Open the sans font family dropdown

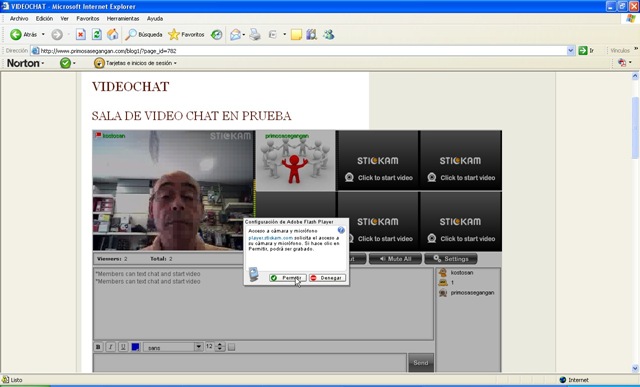(x=199, y=347)
